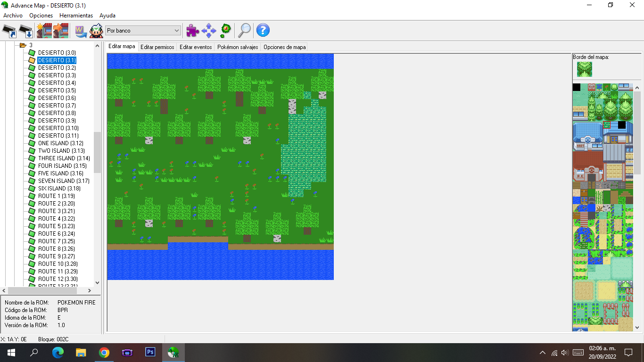Click the map border block preview
The height and width of the screenshot is (362, 644).
(585, 69)
